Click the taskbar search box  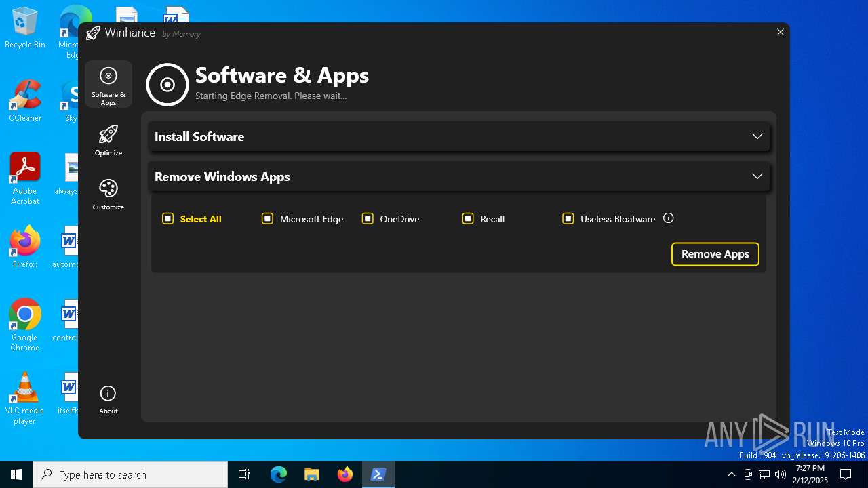tap(130, 474)
